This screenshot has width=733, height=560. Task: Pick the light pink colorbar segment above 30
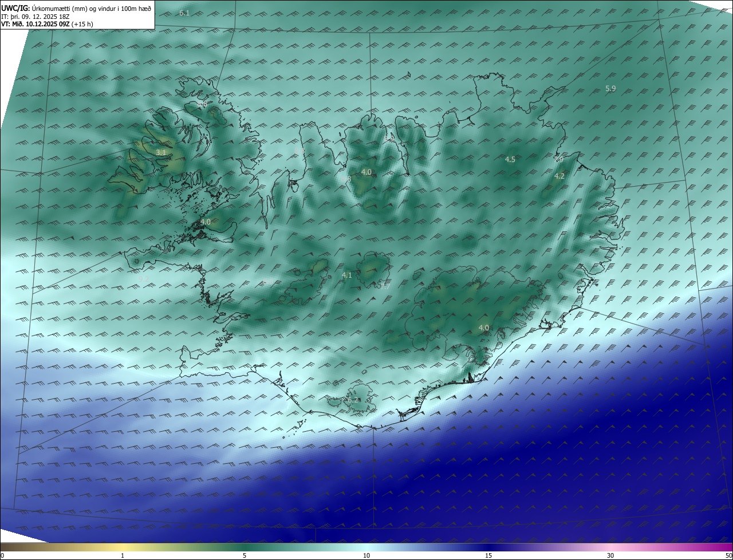click(x=610, y=547)
